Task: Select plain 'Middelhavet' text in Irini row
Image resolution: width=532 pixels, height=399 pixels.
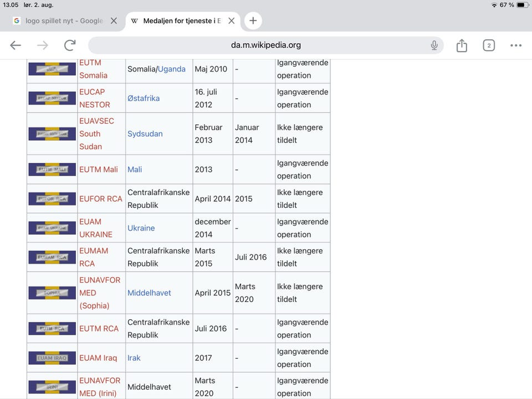Action: (149, 387)
